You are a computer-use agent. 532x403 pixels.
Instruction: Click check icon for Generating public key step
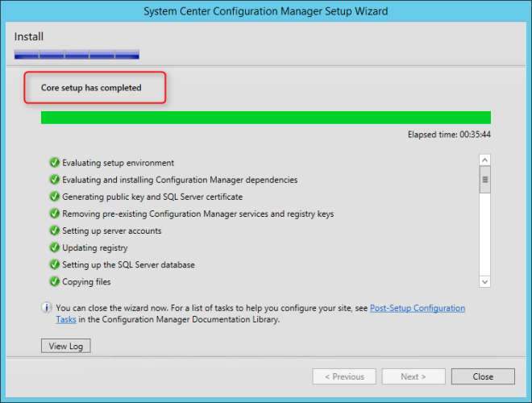coord(54,197)
